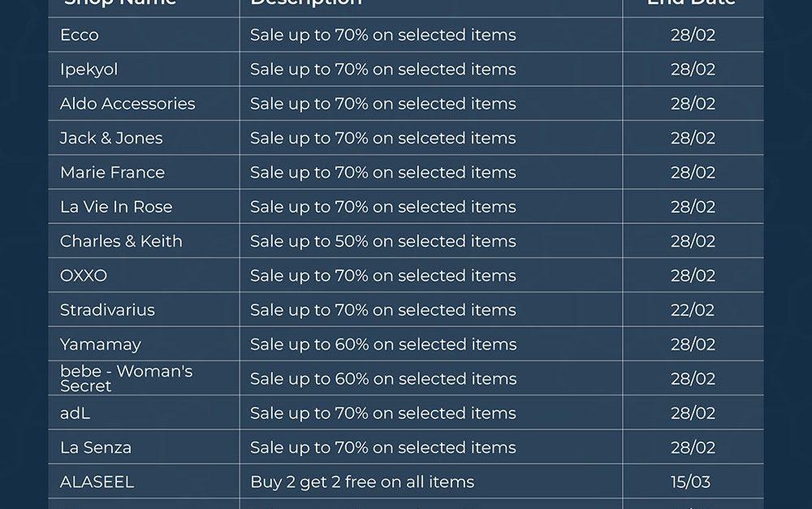Click the Aldo Accessories shop name

coord(127,104)
